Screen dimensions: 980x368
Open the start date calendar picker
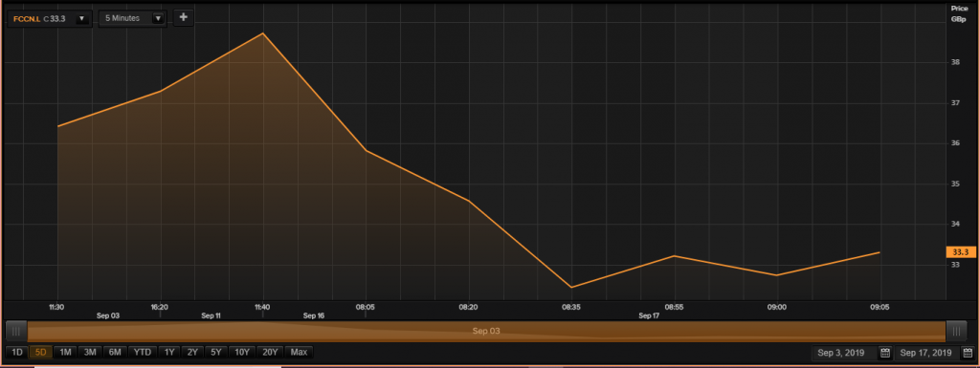tap(885, 353)
